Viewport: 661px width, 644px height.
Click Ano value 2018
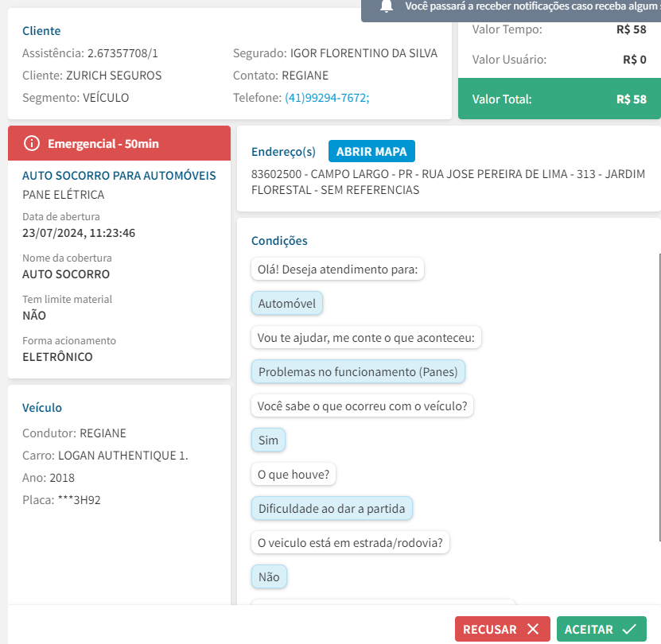(x=62, y=478)
